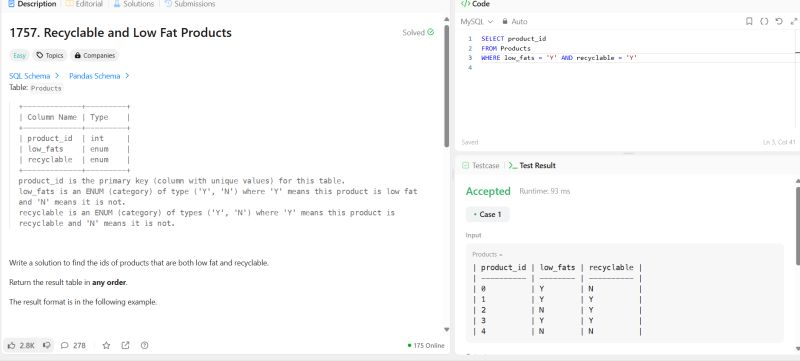Click the thumbs-up like icon
The height and width of the screenshot is (361, 800).
click(12, 345)
